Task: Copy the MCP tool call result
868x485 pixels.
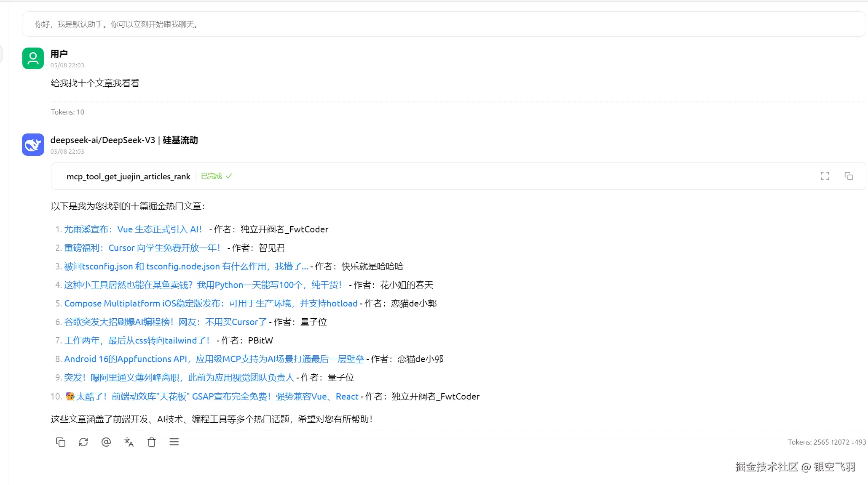Action: tap(849, 176)
